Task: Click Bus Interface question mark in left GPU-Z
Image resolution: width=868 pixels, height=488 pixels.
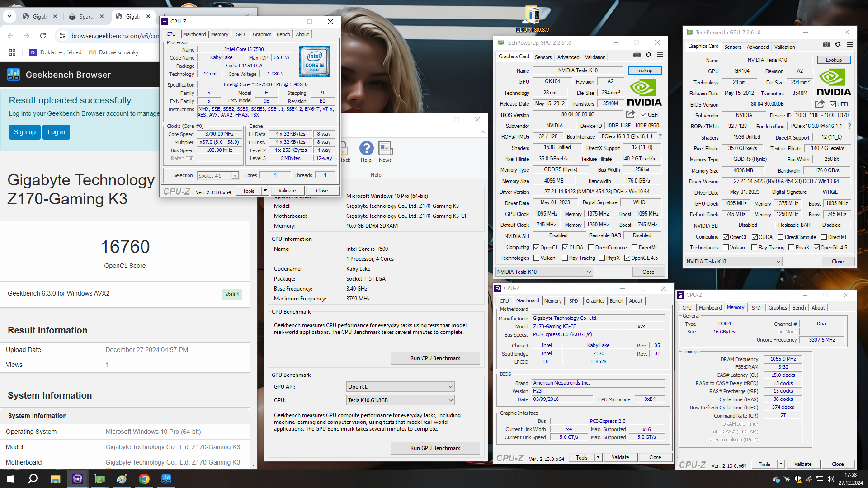Action: point(660,136)
